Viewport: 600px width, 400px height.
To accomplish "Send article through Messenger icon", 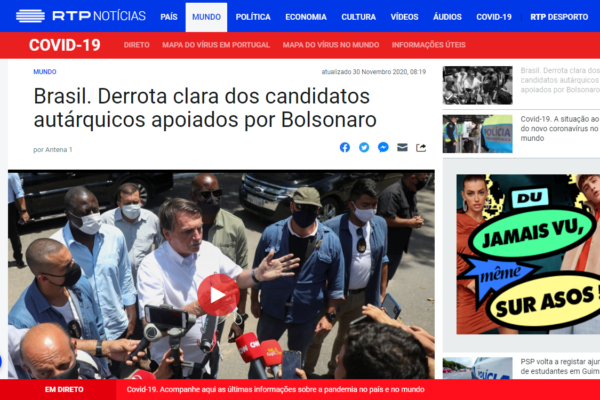I will [x=383, y=147].
